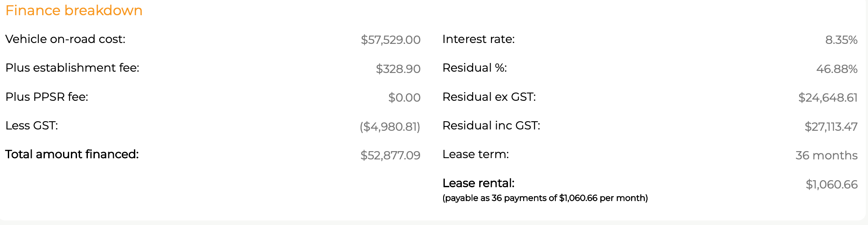
Task: Click the Residual ex GST label
Action: [489, 97]
